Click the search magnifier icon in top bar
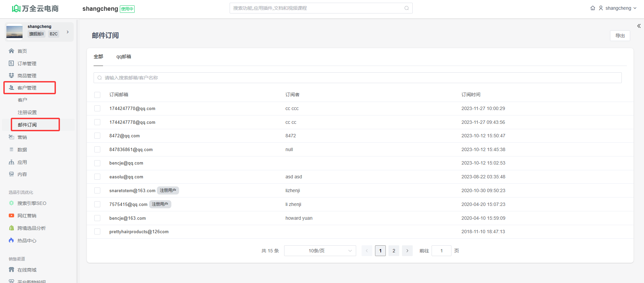644x283 pixels. click(406, 8)
